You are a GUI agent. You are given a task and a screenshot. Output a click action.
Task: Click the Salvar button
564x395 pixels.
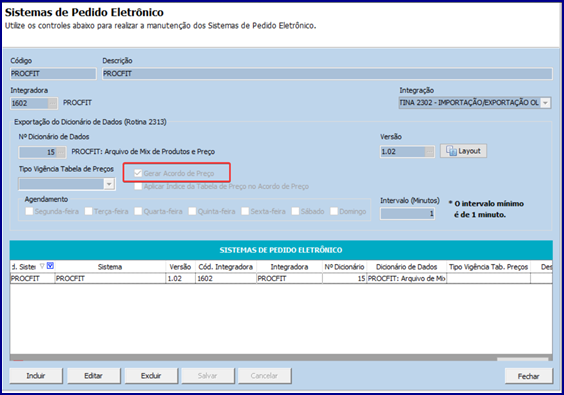pyautogui.click(x=208, y=376)
